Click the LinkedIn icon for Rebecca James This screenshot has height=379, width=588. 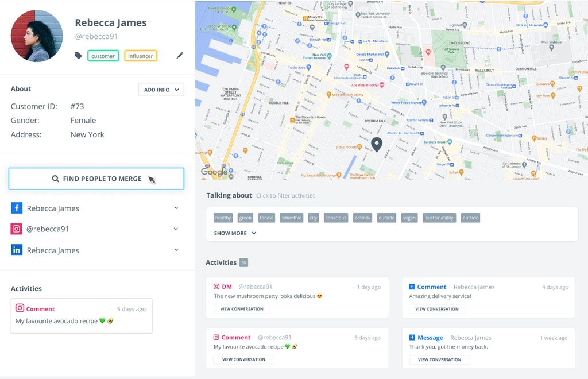[x=17, y=250]
